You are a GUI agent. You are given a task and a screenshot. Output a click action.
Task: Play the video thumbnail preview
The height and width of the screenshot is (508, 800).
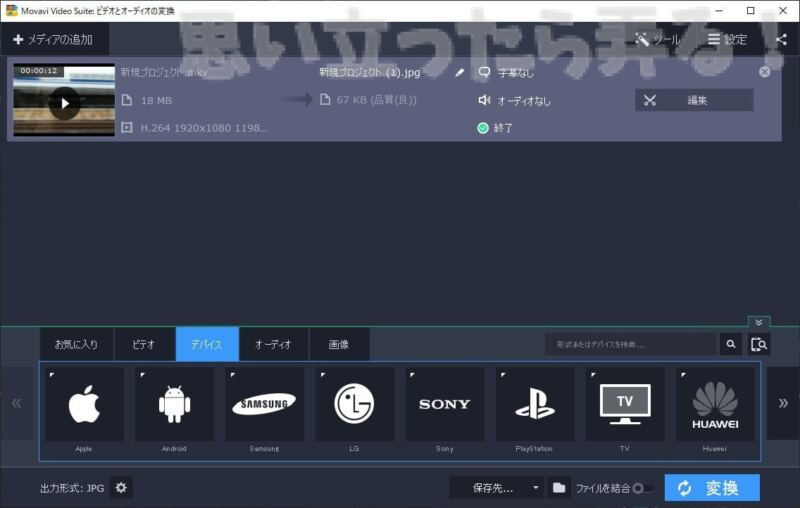[64, 103]
